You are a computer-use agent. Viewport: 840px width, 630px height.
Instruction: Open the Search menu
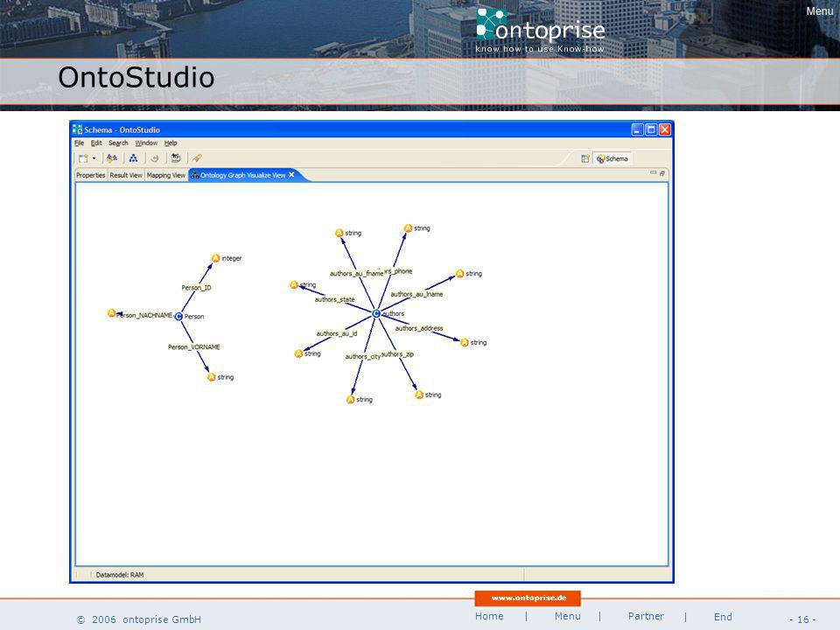pos(118,143)
